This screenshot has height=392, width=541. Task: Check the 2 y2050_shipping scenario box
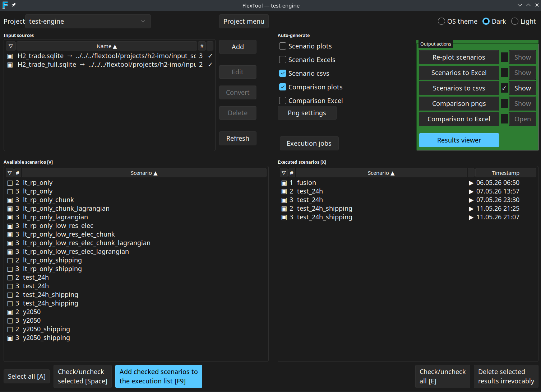(10, 330)
